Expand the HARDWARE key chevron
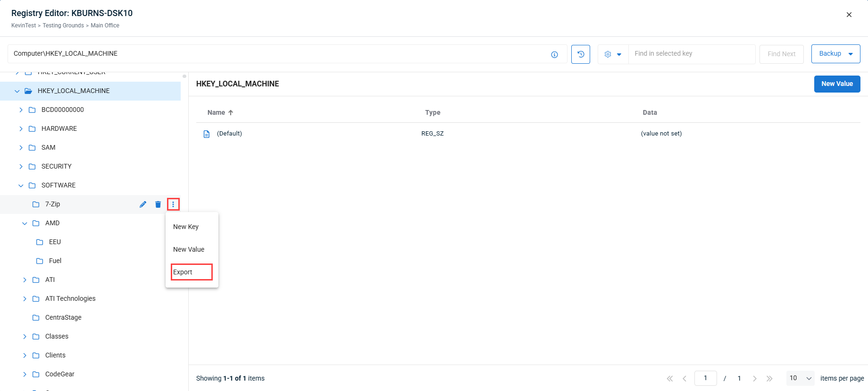 point(21,128)
